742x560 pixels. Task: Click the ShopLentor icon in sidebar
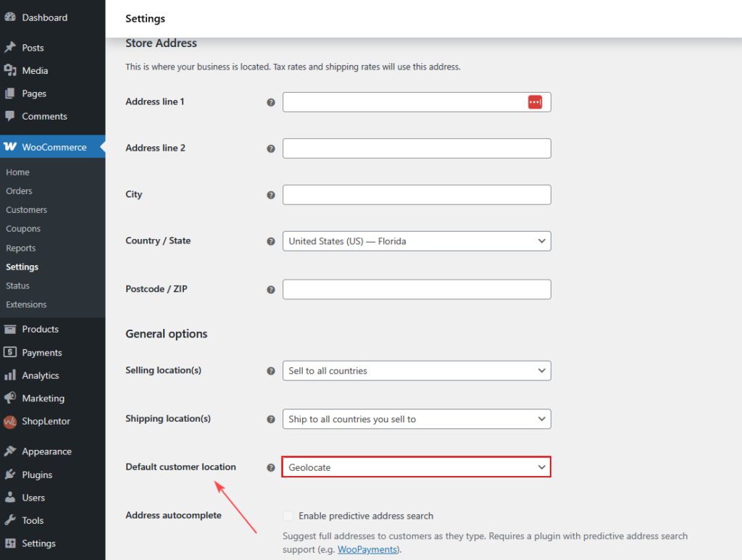(x=10, y=422)
